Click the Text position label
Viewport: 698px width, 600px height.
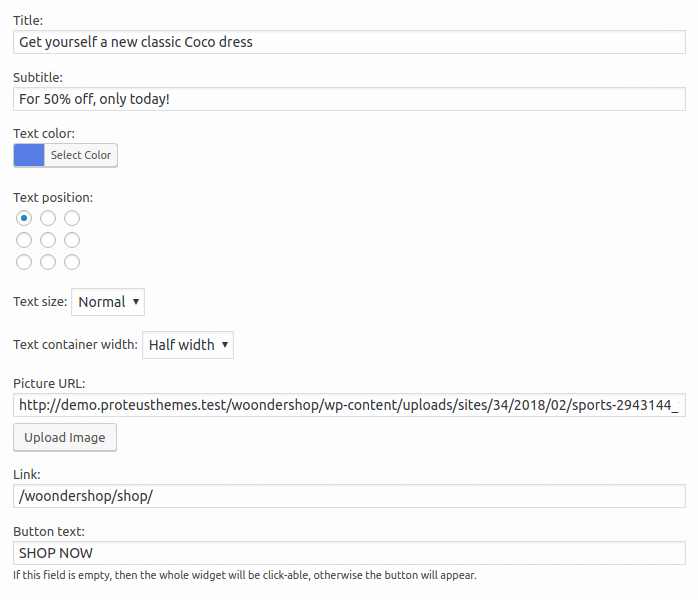pyautogui.click(x=53, y=197)
